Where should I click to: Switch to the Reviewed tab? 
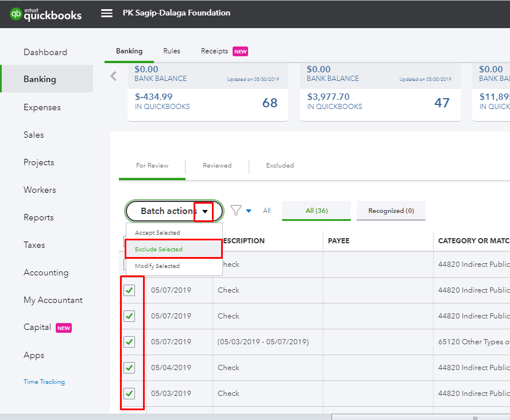pos(217,165)
